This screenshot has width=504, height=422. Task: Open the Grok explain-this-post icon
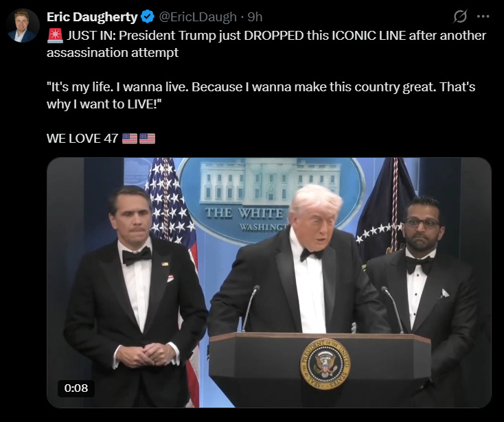tap(459, 16)
